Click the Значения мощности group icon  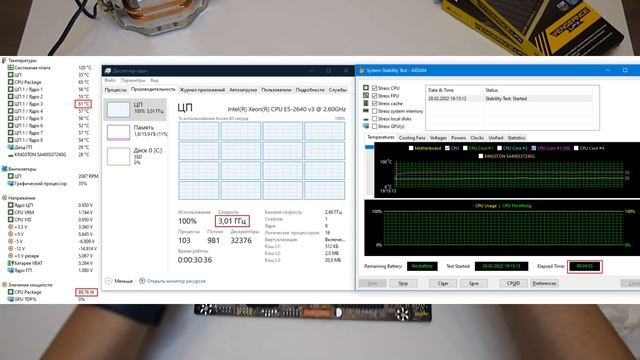click(4, 284)
